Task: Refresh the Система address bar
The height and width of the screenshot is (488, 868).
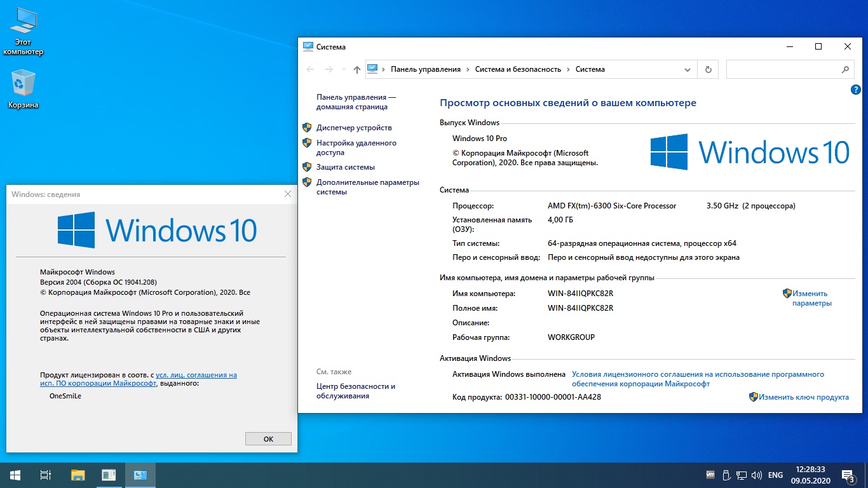Action: click(708, 69)
